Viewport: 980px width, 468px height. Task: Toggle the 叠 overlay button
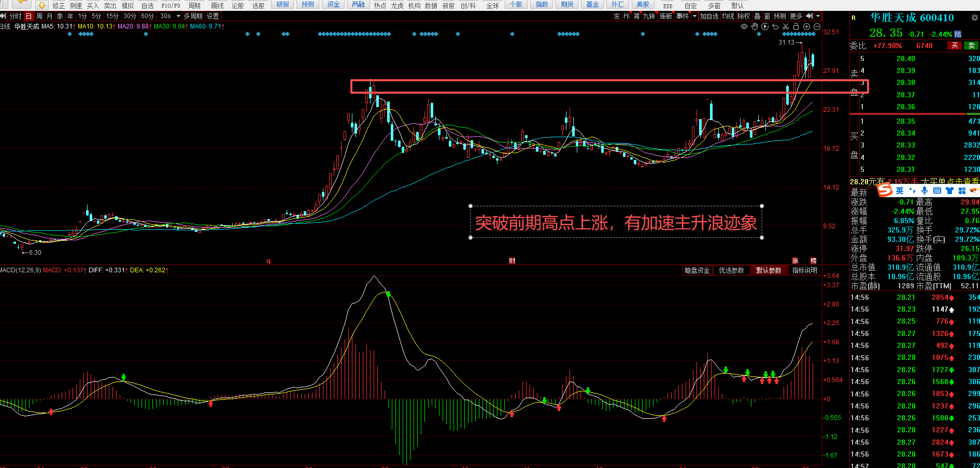click(757, 16)
